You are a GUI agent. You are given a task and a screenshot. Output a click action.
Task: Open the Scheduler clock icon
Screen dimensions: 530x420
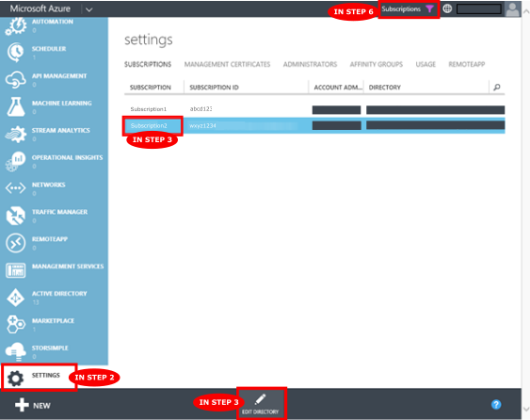[16, 53]
